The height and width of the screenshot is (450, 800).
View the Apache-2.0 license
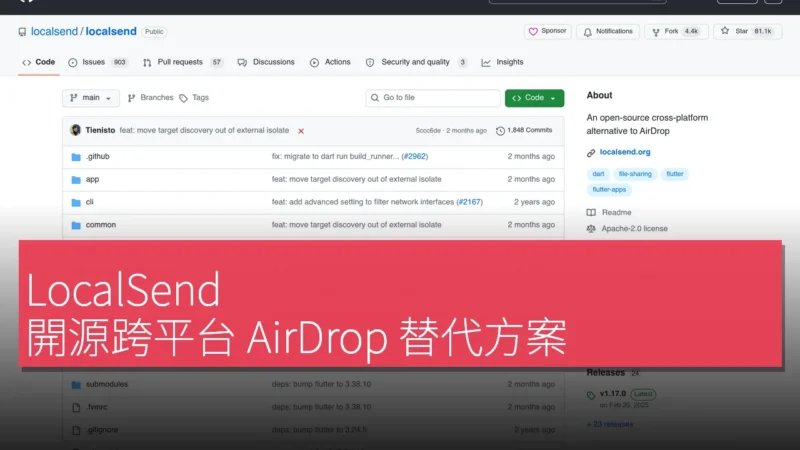(634, 229)
